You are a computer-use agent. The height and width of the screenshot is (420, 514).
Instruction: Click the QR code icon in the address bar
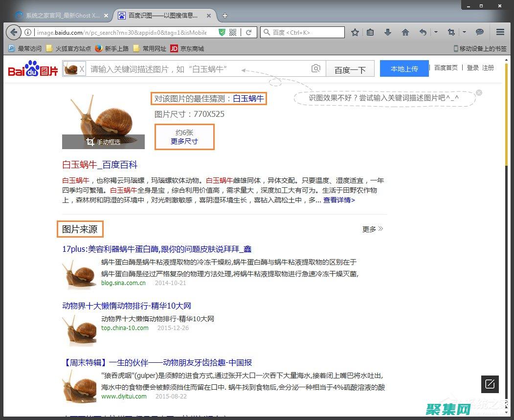point(232,32)
